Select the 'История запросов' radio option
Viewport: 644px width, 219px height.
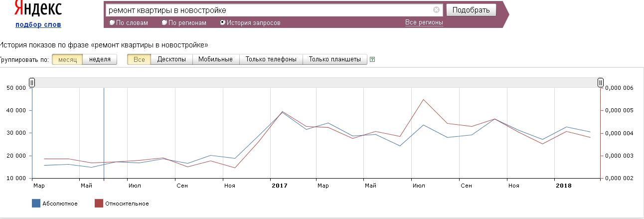click(x=222, y=23)
